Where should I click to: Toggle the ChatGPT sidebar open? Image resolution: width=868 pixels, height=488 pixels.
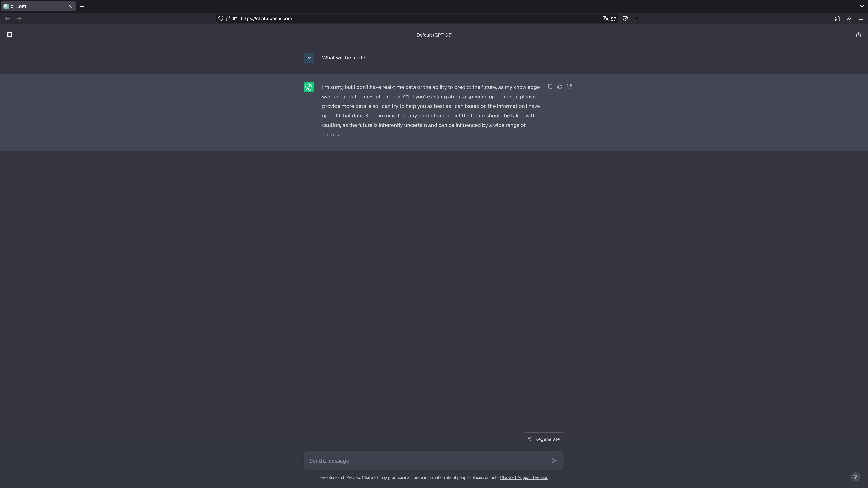click(9, 35)
